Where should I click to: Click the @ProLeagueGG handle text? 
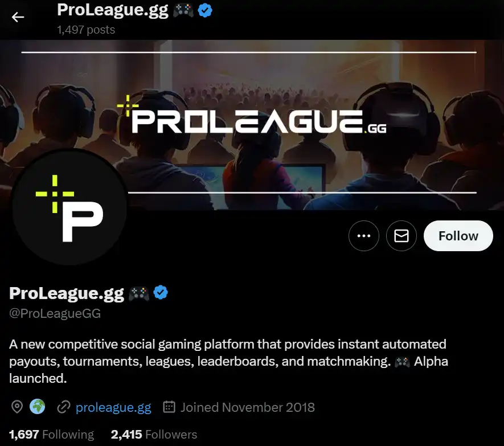55,313
